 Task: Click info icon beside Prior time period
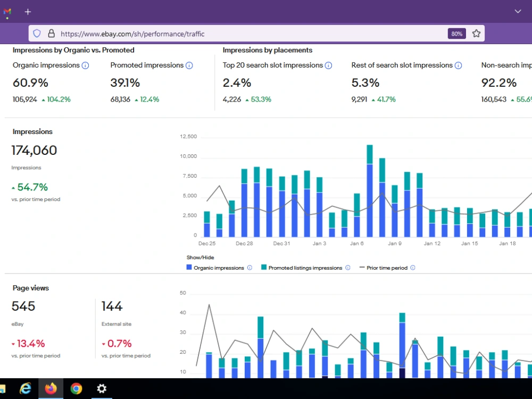tap(413, 268)
